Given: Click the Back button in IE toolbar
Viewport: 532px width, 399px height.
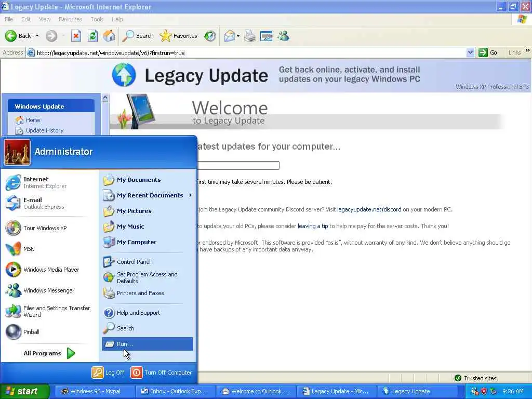Looking at the screenshot, I should click(x=18, y=36).
